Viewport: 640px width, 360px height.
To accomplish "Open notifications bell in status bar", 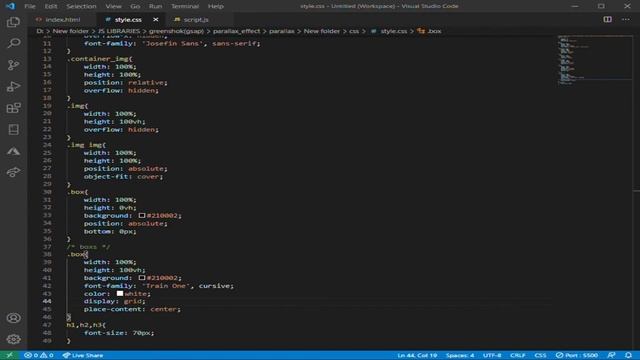I will (629, 355).
